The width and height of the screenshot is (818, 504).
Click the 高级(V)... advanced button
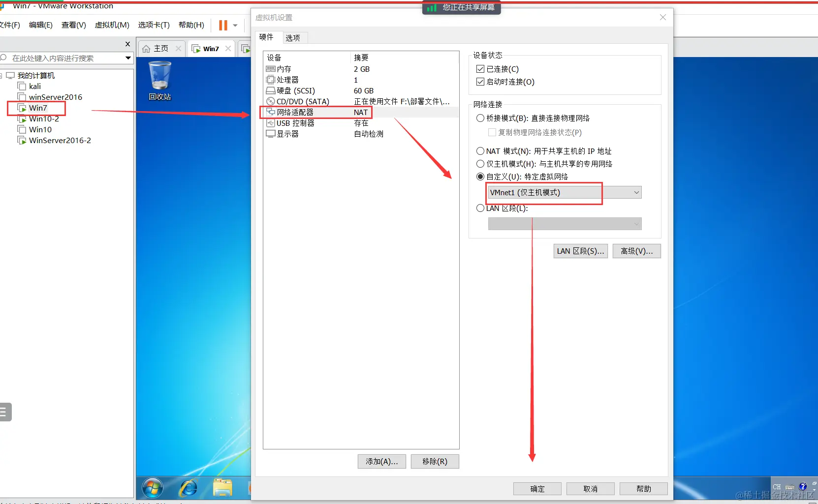coord(637,251)
